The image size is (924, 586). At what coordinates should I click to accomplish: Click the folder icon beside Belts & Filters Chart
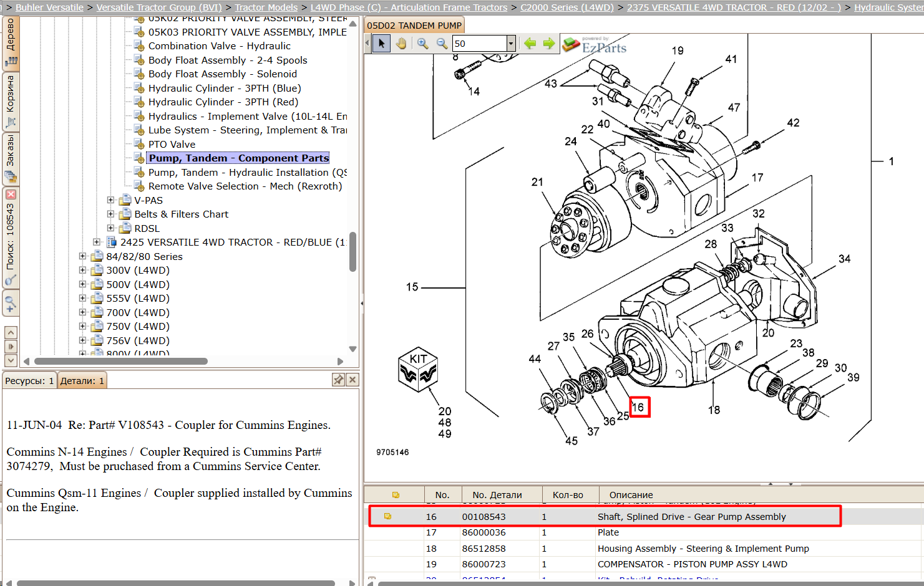[x=125, y=214]
